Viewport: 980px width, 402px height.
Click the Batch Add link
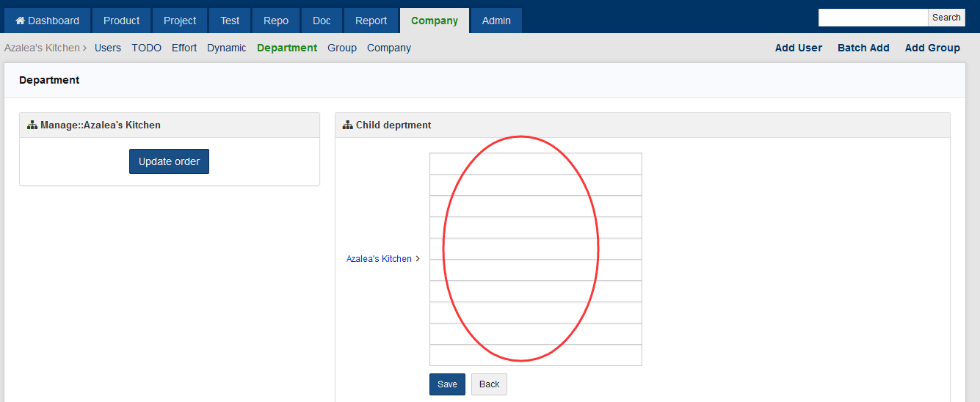863,48
